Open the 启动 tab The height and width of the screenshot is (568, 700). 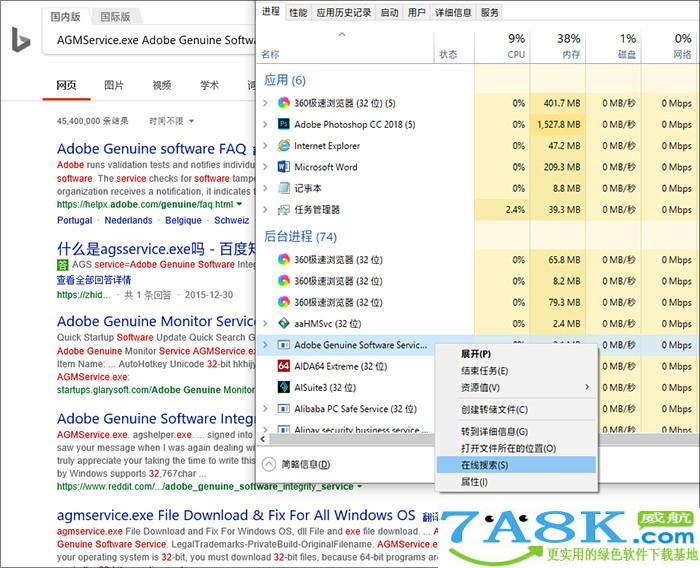389,13
